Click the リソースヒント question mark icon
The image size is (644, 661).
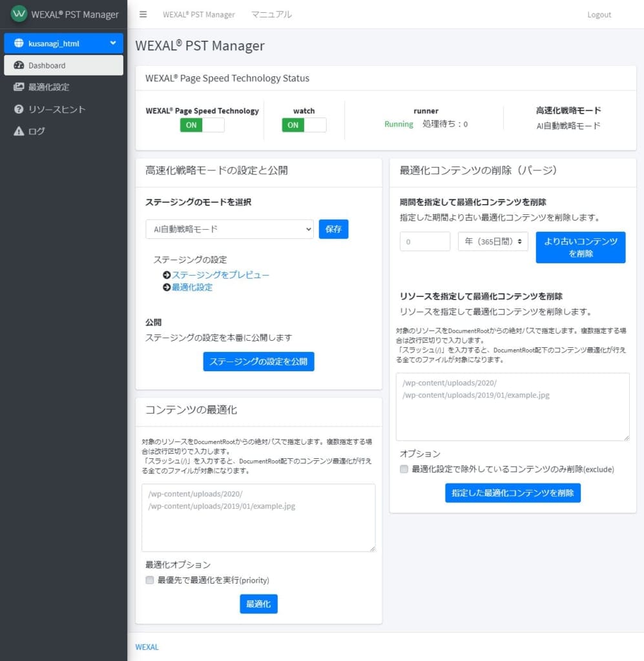pos(19,109)
